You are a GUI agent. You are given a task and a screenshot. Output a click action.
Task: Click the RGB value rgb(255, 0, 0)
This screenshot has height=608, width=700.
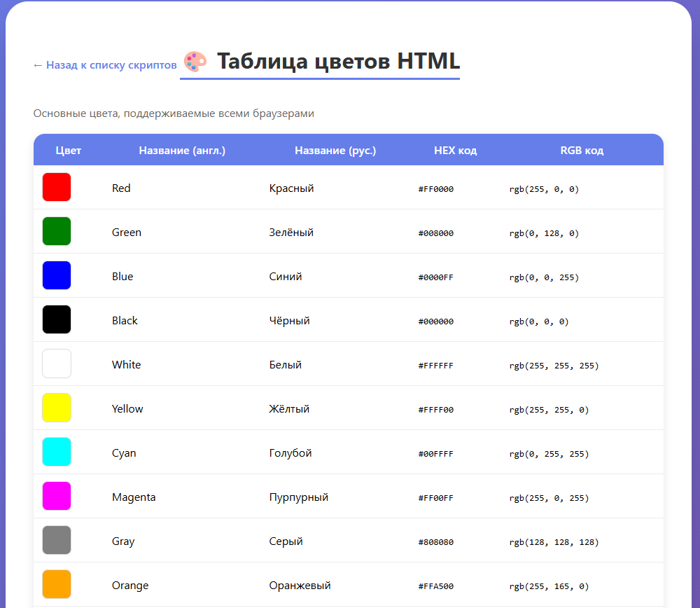pyautogui.click(x=544, y=189)
